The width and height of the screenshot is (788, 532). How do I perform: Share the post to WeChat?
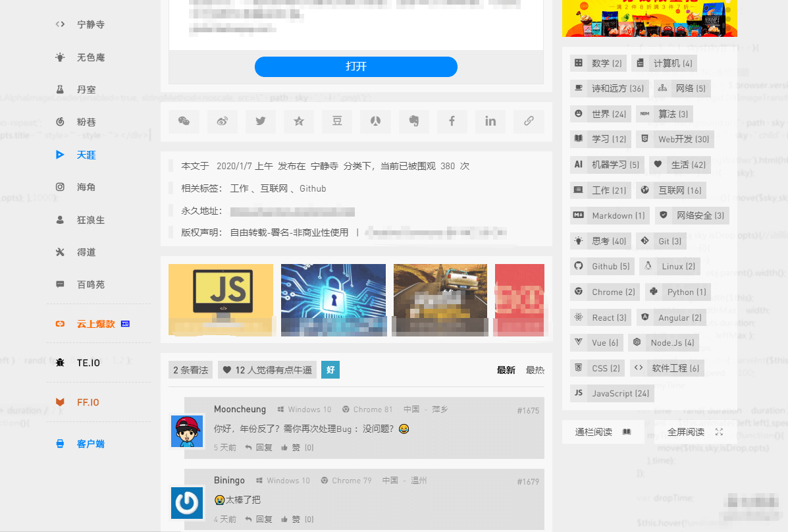tap(184, 121)
